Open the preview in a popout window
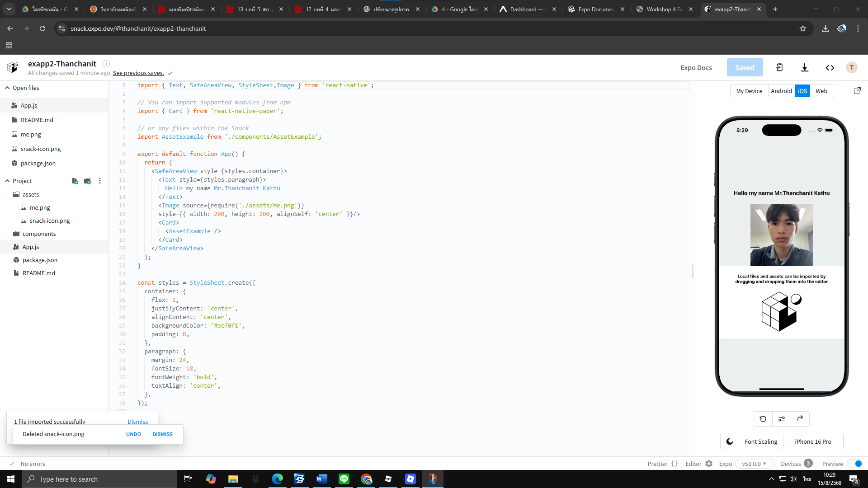 click(857, 91)
